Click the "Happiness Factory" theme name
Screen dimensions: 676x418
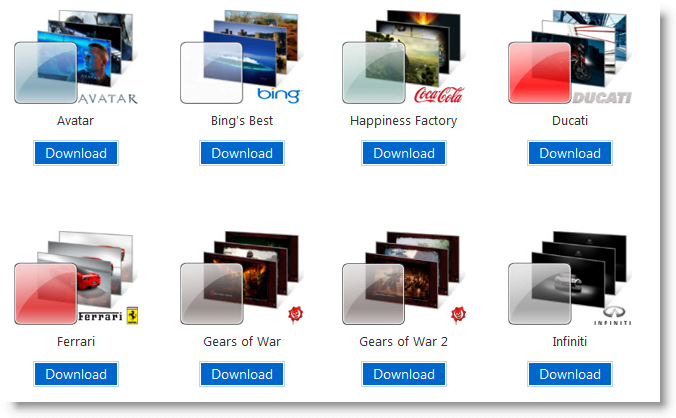404,121
